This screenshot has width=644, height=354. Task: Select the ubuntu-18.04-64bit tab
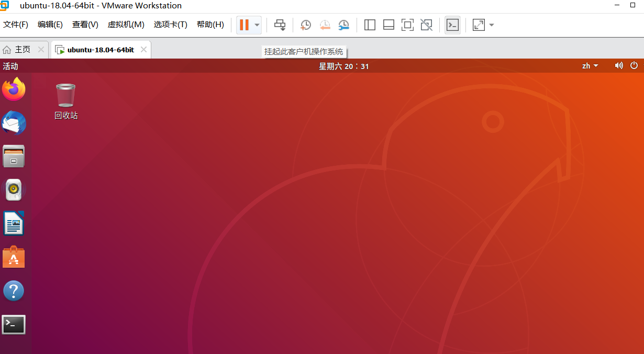click(x=101, y=50)
